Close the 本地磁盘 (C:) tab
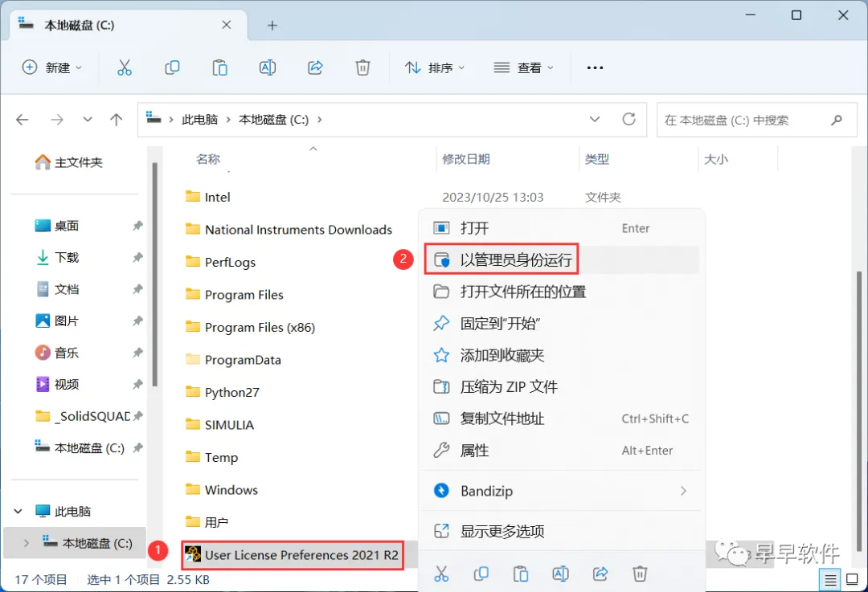The height and width of the screenshot is (592, 868). point(227,25)
